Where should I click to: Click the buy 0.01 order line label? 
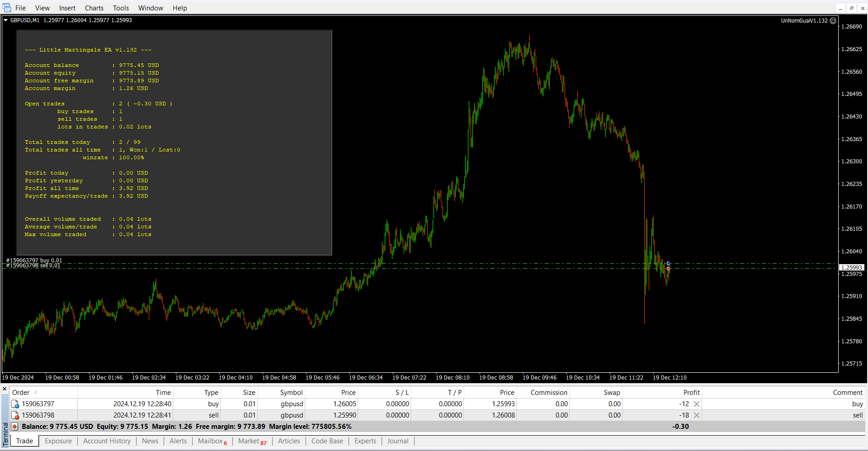point(34,261)
